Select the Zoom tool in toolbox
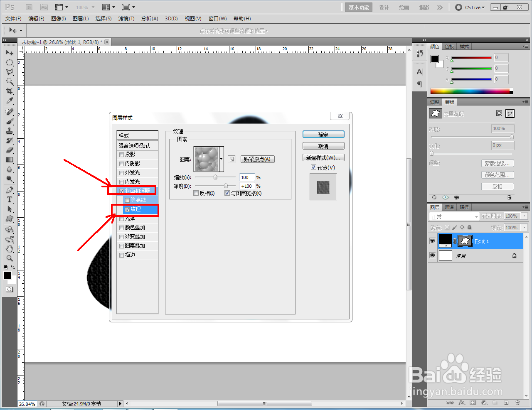532x410 pixels. (10, 258)
